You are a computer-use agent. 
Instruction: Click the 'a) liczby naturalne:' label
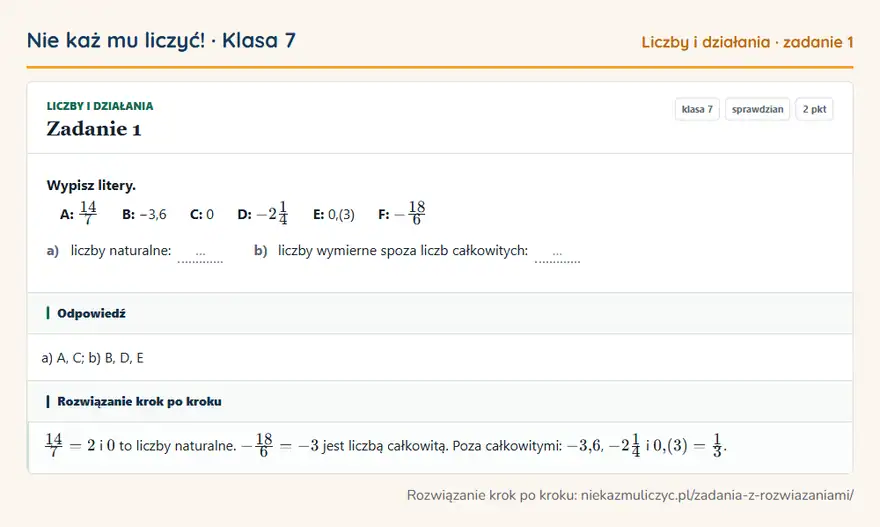click(x=109, y=250)
